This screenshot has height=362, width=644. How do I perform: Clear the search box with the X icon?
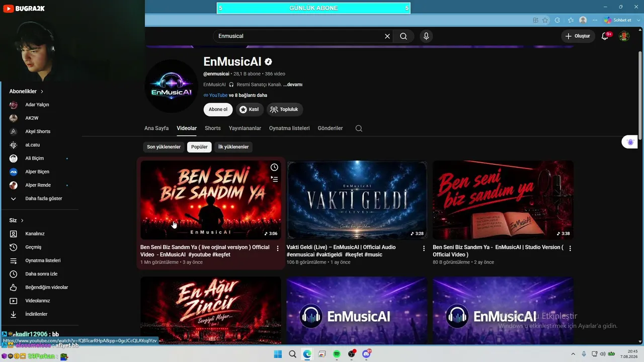tap(387, 36)
